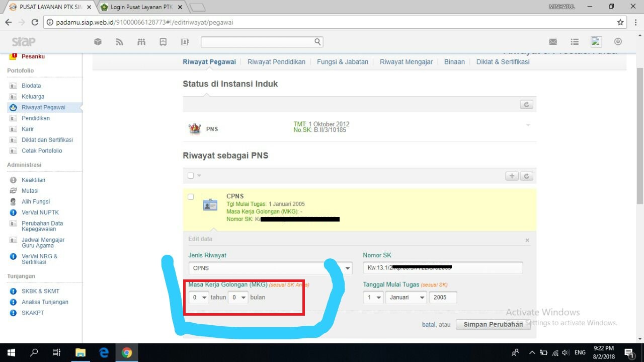Tick the CPNS row checkbox

(x=191, y=197)
